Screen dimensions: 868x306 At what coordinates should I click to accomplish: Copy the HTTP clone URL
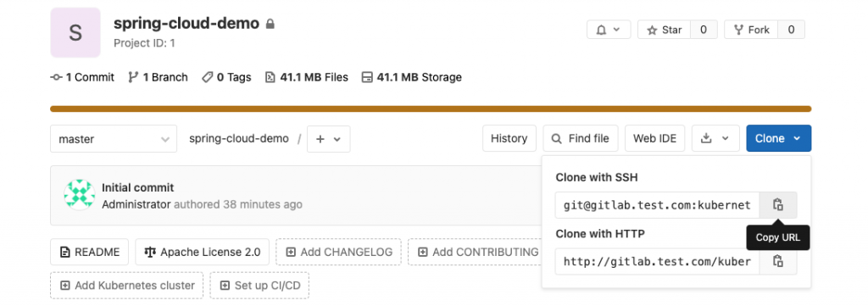[778, 261]
